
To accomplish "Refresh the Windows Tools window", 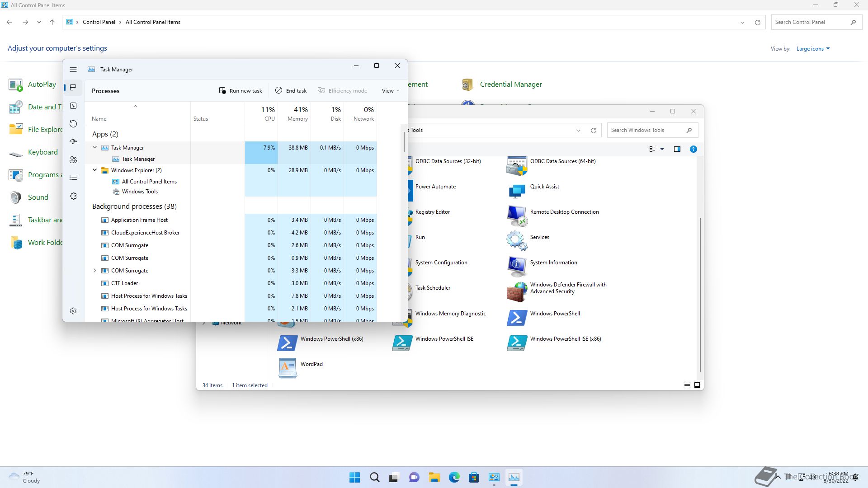I will (594, 131).
